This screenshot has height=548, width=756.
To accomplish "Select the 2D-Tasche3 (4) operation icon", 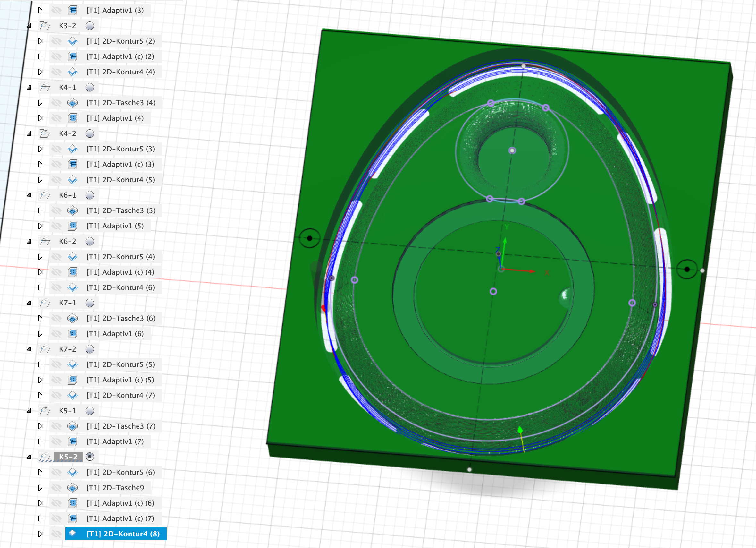I will (73, 103).
